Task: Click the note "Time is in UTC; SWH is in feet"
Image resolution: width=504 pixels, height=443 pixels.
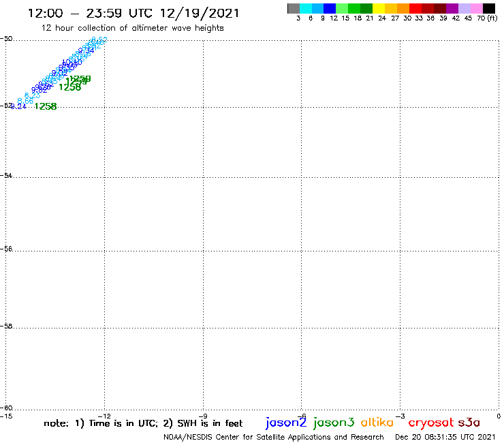Action: point(143,424)
